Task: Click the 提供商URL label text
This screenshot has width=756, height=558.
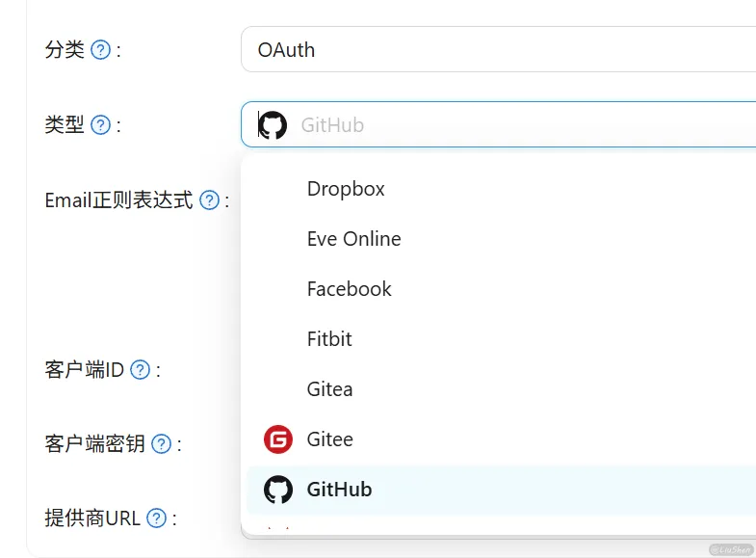Action: (x=92, y=518)
